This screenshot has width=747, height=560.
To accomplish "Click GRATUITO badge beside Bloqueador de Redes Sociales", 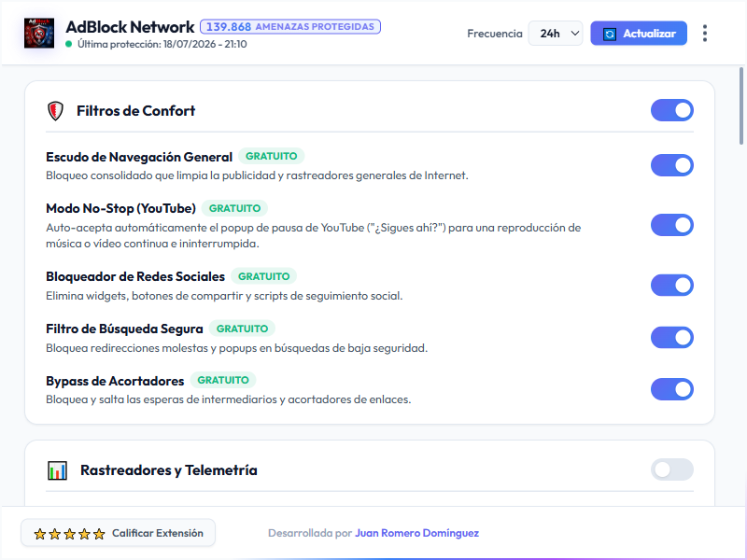I will [x=263, y=276].
